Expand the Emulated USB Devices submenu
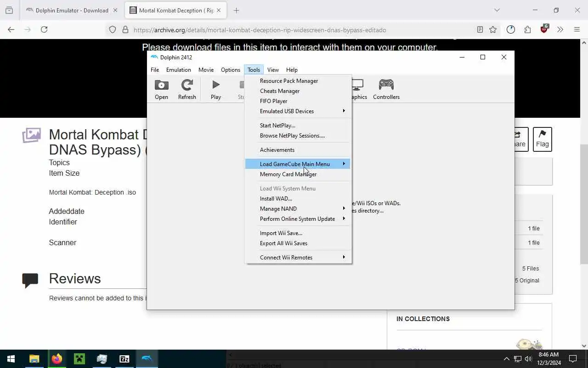588x368 pixels. 298,111
